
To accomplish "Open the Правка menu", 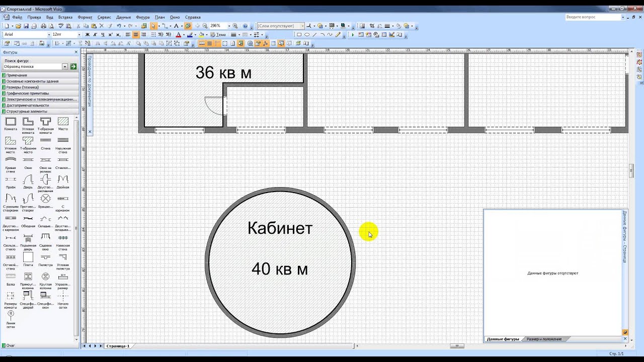I will click(x=34, y=17).
